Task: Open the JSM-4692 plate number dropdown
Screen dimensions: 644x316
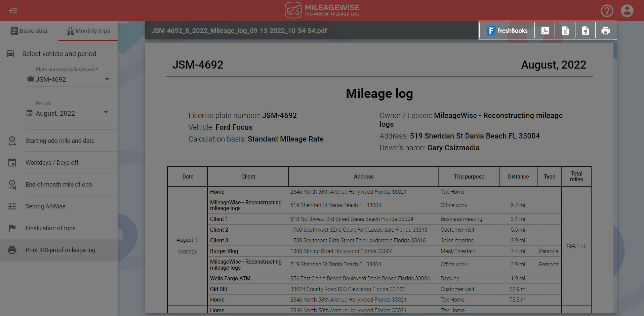Action: (x=68, y=79)
